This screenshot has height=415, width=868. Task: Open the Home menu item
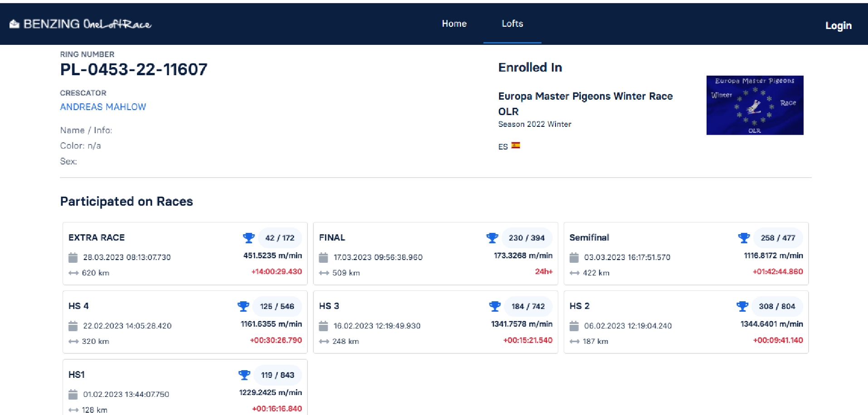[454, 24]
